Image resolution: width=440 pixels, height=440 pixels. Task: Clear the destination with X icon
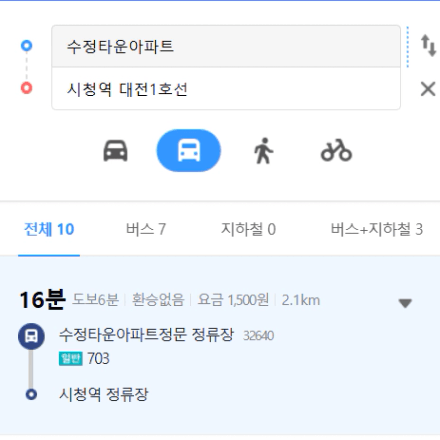pos(428,89)
